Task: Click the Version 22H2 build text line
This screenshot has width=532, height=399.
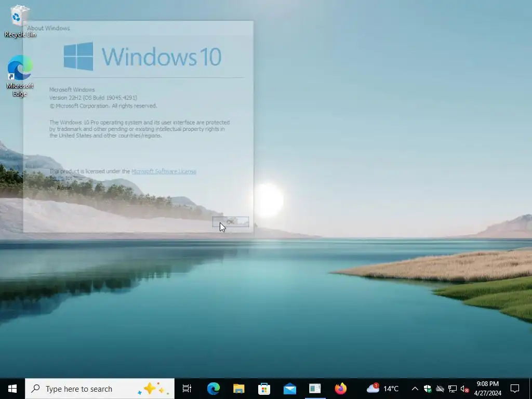Action: click(94, 98)
